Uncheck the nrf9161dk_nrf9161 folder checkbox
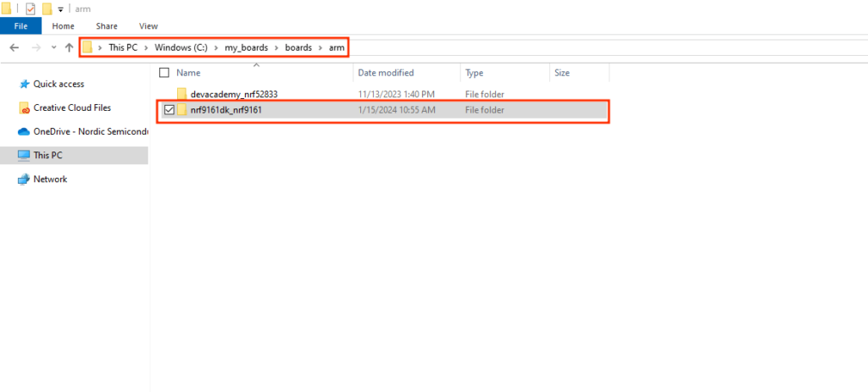The image size is (868, 392). tap(170, 110)
